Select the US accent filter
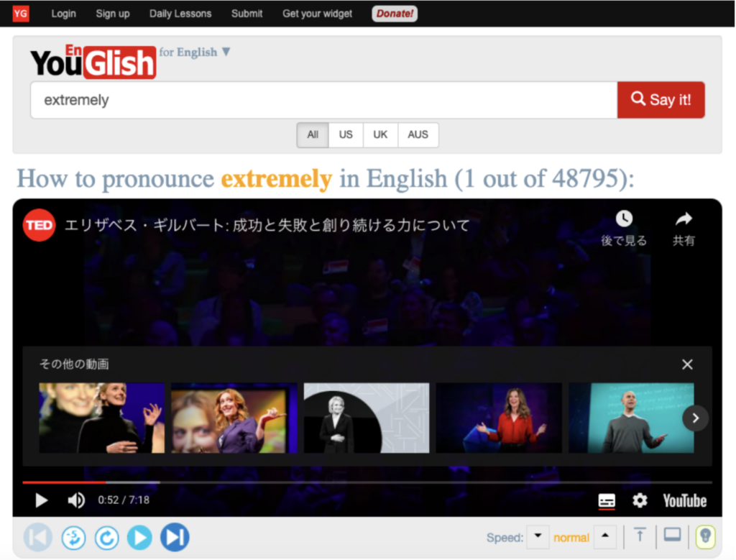The image size is (736, 560). [x=346, y=134]
